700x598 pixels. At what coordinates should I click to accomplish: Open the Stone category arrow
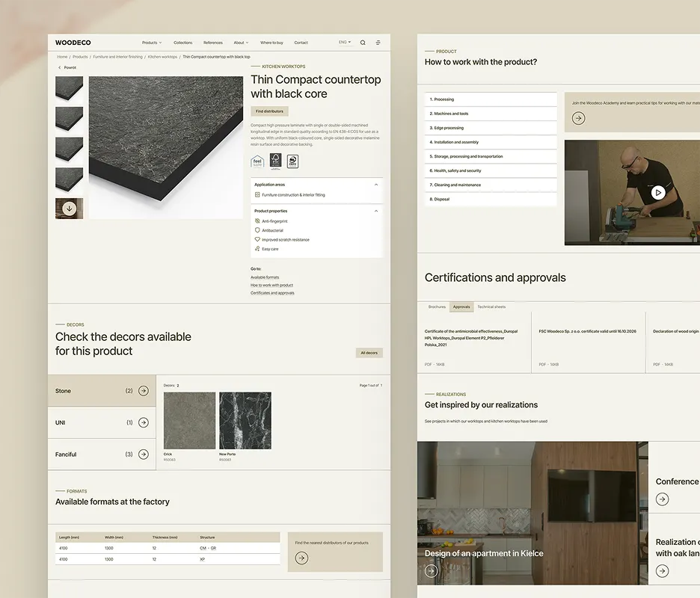[x=144, y=391]
